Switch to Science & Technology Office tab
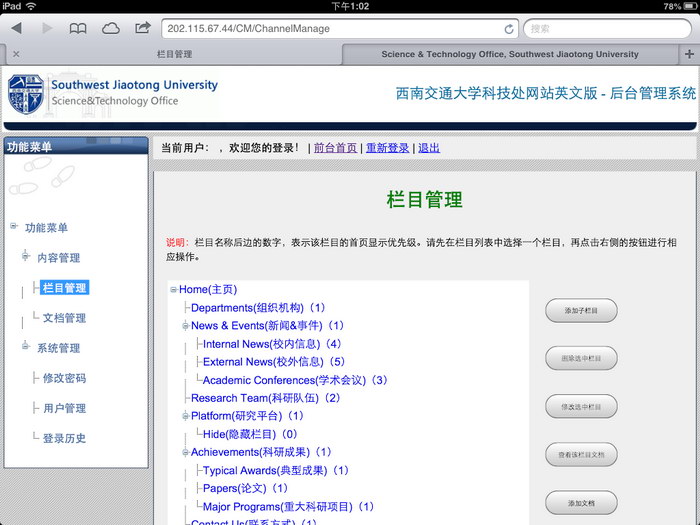Image resolution: width=700 pixels, height=525 pixels. click(510, 54)
